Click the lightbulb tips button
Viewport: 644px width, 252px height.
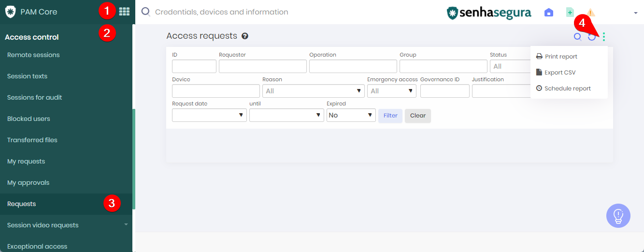(x=618, y=216)
